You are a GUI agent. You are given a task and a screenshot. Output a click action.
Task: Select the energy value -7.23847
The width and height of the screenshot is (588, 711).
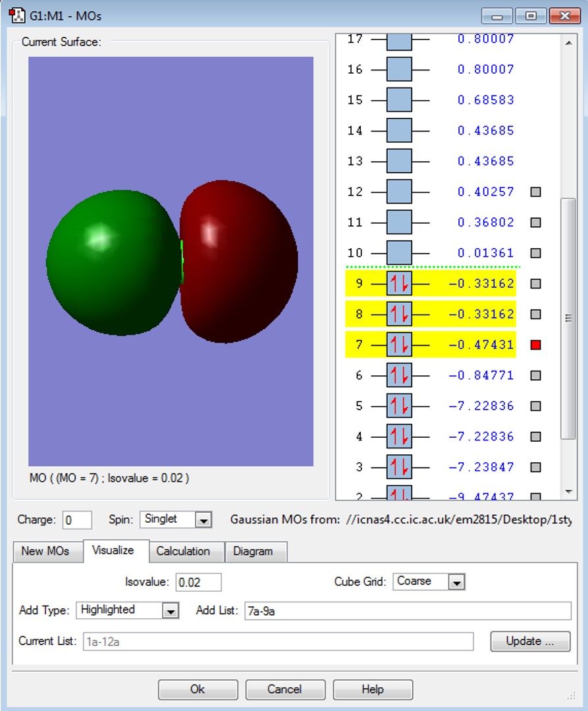(x=481, y=467)
